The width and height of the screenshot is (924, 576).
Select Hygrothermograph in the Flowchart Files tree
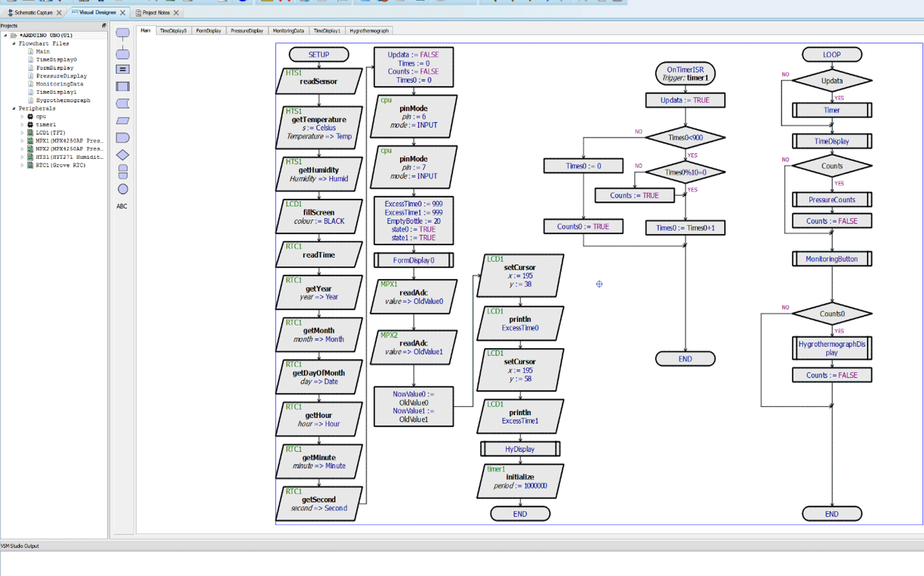coord(63,100)
